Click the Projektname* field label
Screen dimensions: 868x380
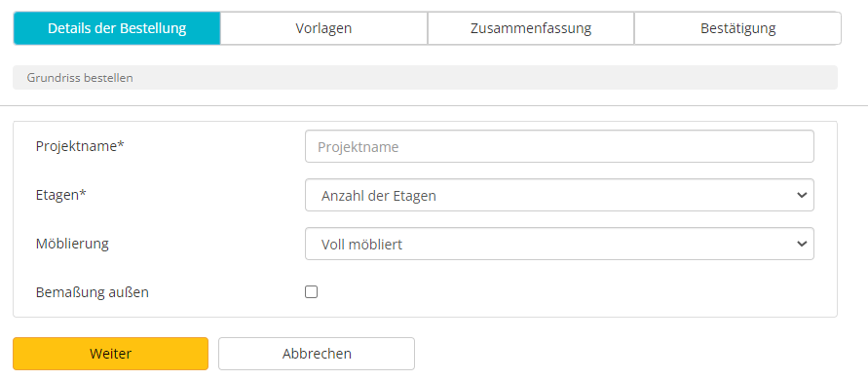coord(80,147)
